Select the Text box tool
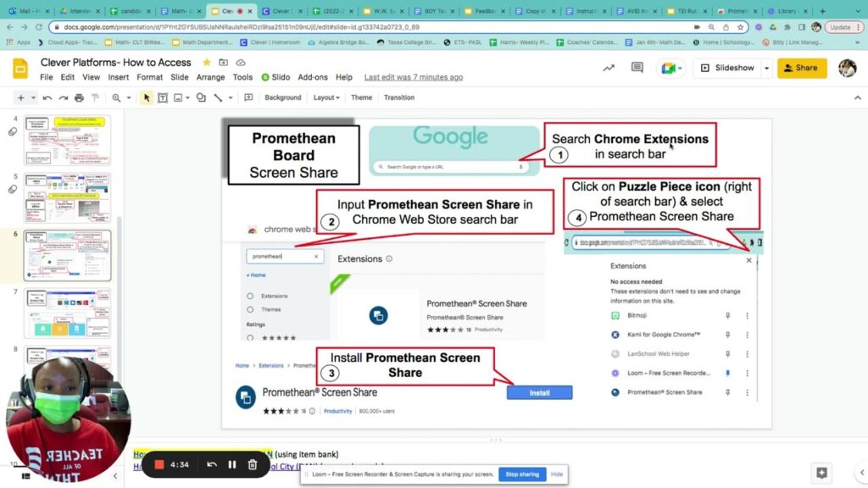The image size is (868, 488). coord(163,98)
